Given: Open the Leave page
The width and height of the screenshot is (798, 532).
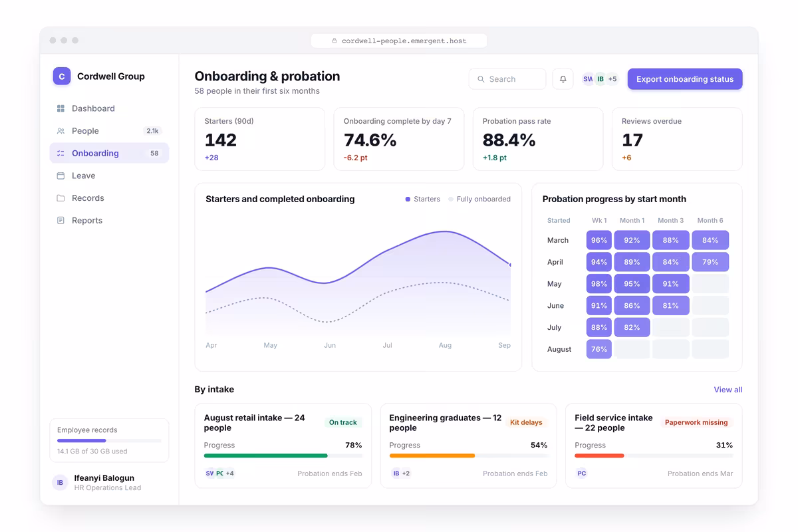Looking at the screenshot, I should [x=109, y=176].
